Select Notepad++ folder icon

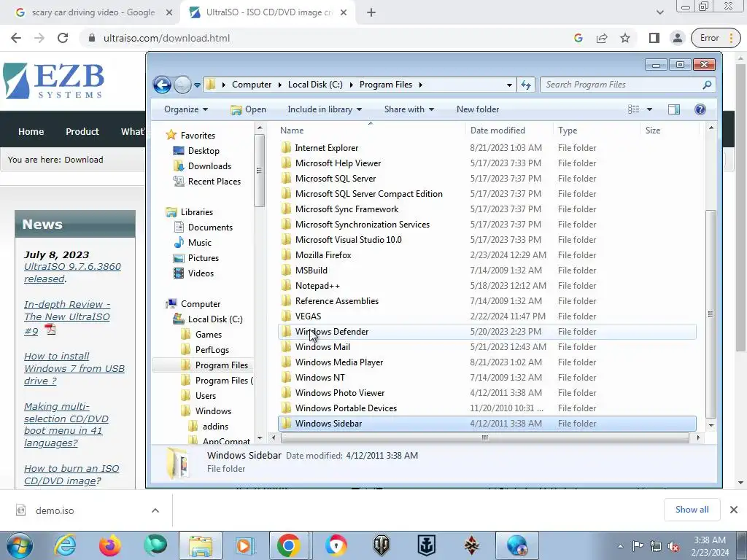[286, 285]
